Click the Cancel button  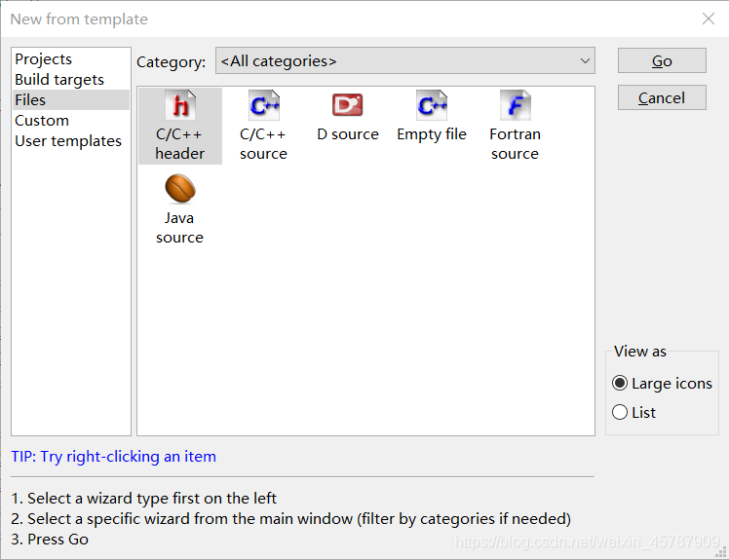(662, 97)
